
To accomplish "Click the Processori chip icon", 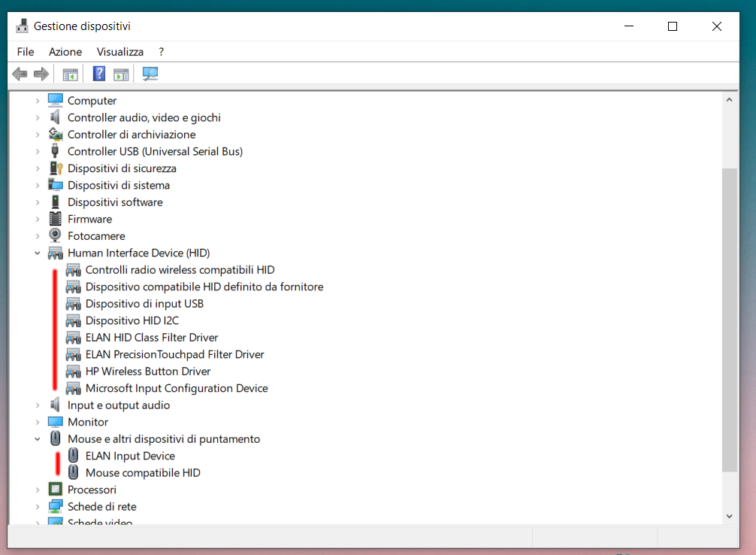I will (56, 490).
